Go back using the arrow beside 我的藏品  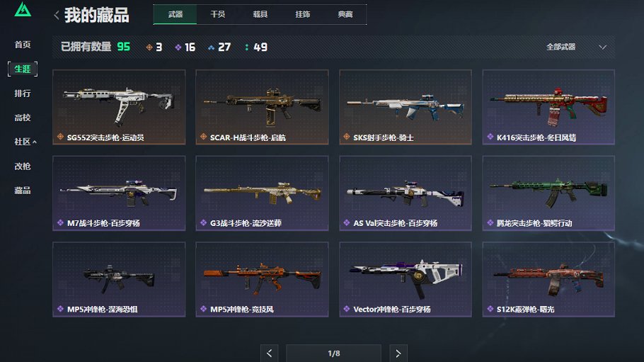coord(57,15)
